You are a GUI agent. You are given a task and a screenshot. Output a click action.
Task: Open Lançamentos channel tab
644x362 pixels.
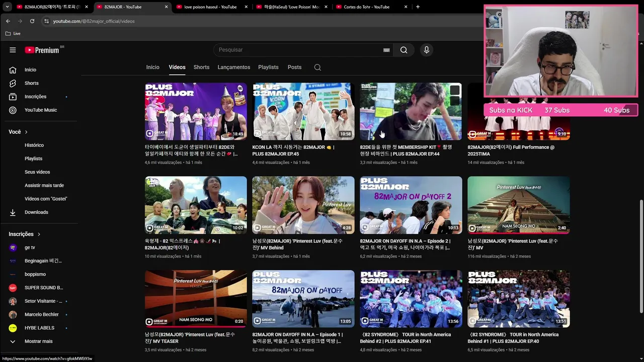(x=234, y=67)
